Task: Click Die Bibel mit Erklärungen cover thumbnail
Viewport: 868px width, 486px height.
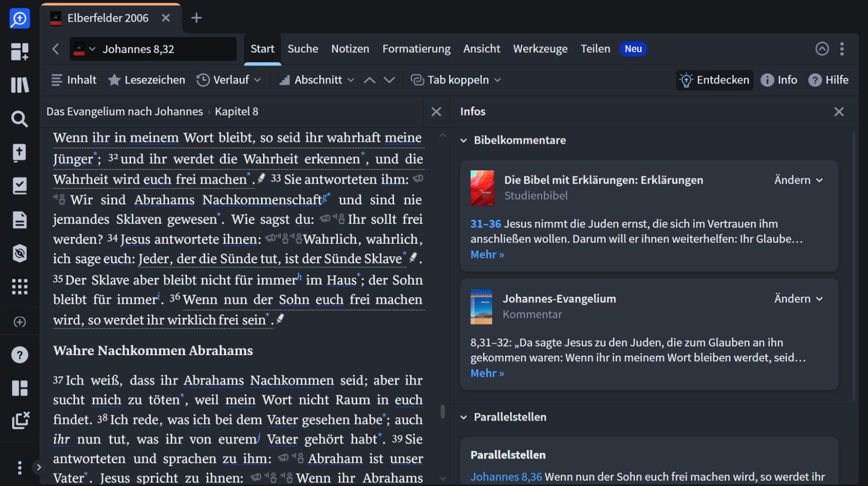Action: (x=482, y=187)
